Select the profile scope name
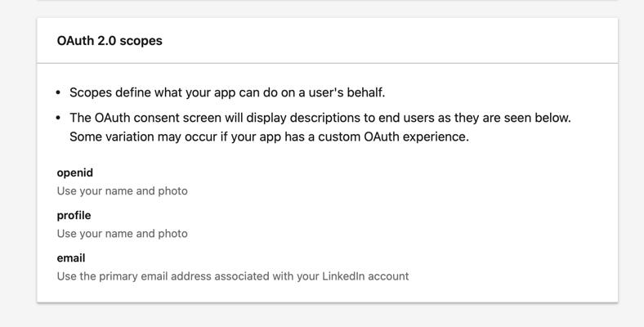This screenshot has width=644, height=327. tap(74, 215)
